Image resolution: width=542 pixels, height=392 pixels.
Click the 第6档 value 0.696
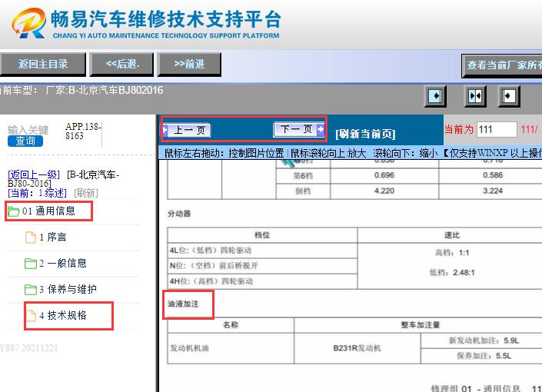[x=384, y=175]
